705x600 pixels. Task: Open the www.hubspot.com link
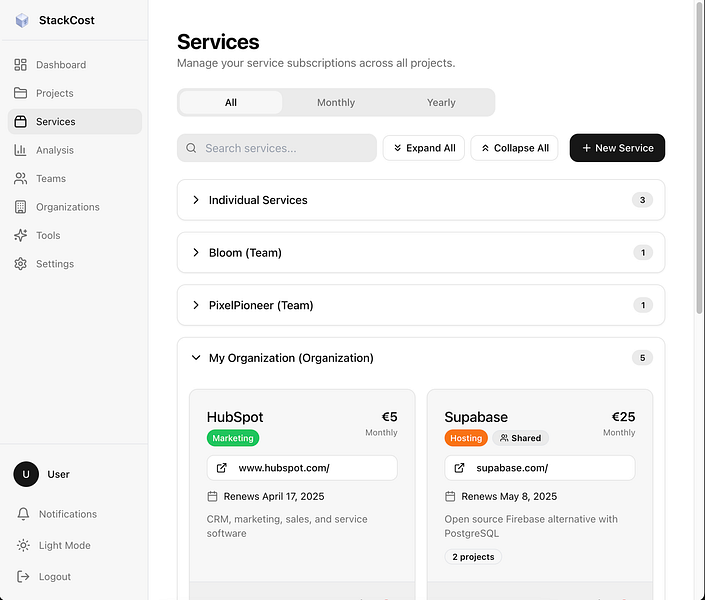tap(284, 468)
